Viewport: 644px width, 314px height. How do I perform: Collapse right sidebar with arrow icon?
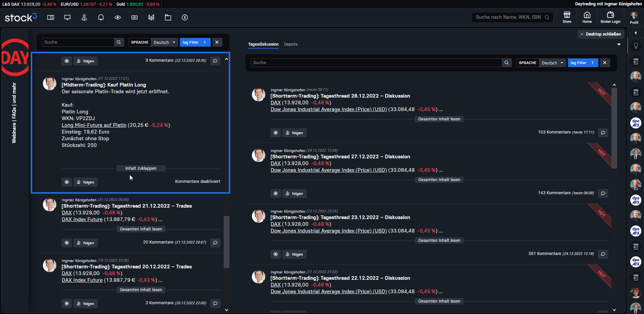click(x=636, y=33)
